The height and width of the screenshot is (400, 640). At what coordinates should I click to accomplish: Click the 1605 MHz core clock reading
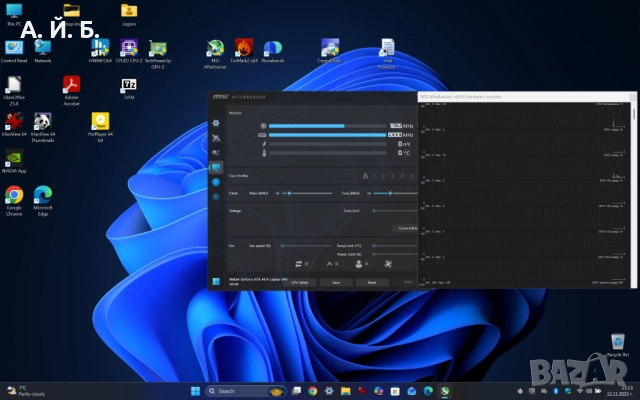[x=401, y=126]
